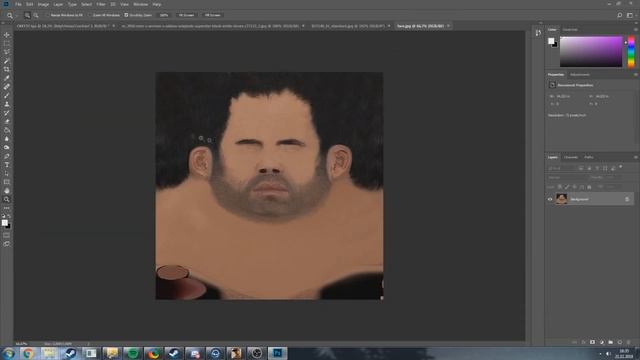Click Zoom Out mode in options bar

[36, 15]
